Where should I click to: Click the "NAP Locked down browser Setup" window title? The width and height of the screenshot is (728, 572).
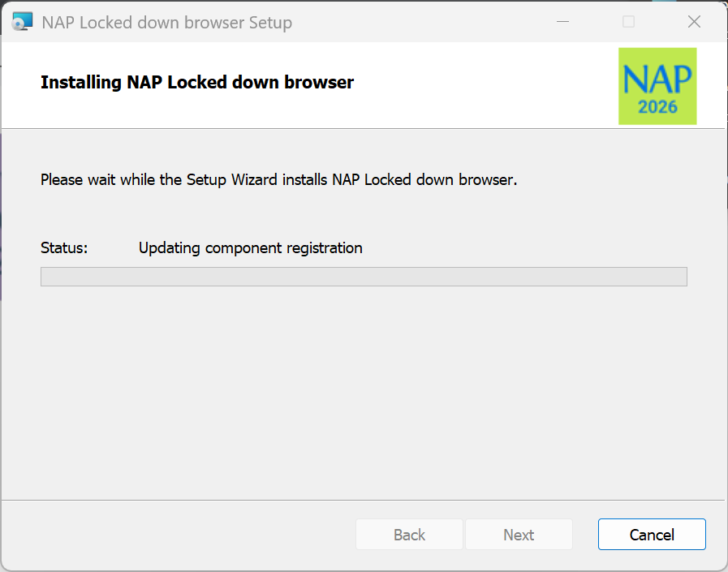[166, 23]
